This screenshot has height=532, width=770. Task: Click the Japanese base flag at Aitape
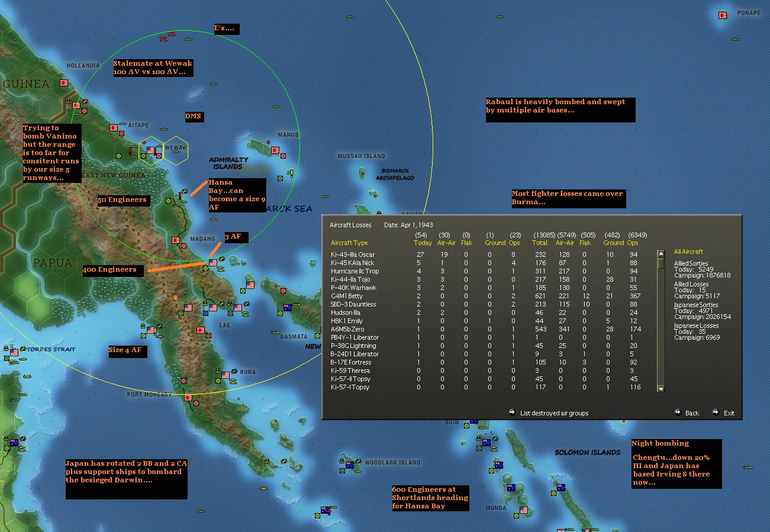113,127
